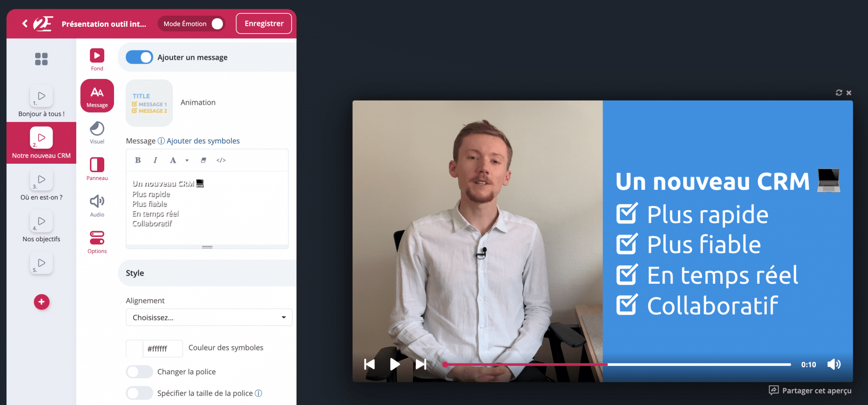Click the app logo in the header
Image resolution: width=868 pixels, height=405 pixels.
click(43, 24)
